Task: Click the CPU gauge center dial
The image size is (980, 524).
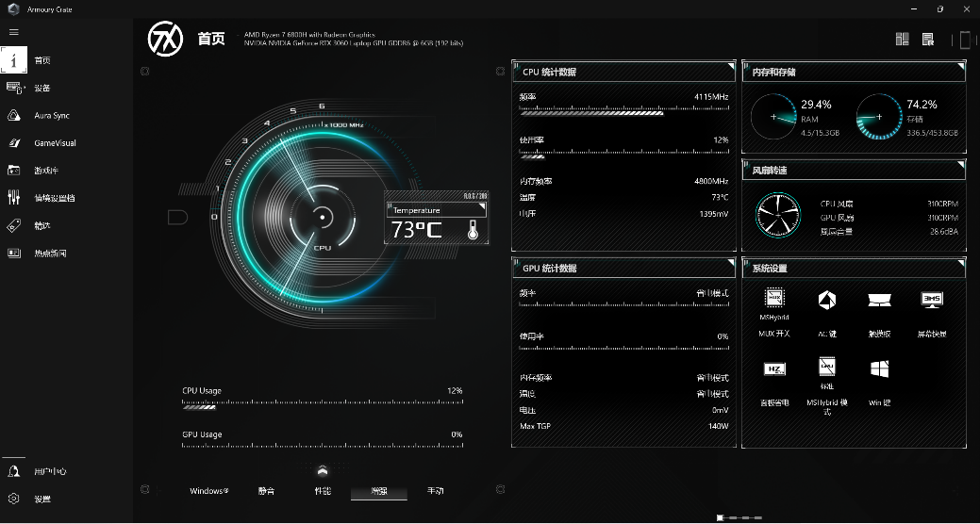Action: click(323, 218)
